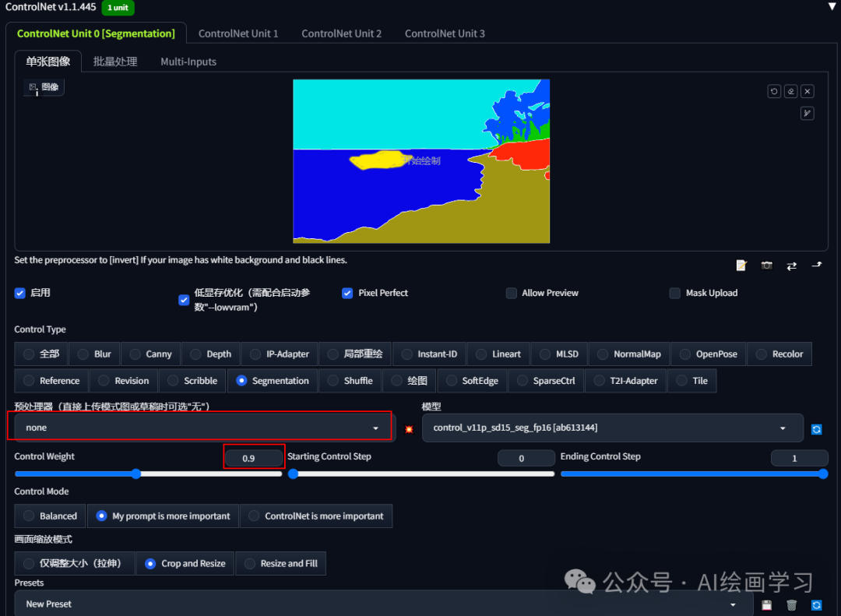Screen dimensions: 841x616
Task: Select the Recolor control type
Action: (x=779, y=354)
